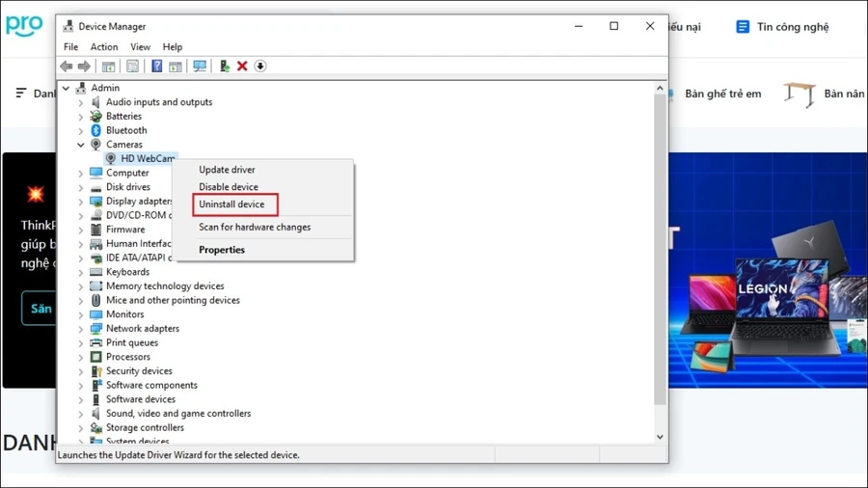Click the Back arrow toolbar icon

click(67, 67)
